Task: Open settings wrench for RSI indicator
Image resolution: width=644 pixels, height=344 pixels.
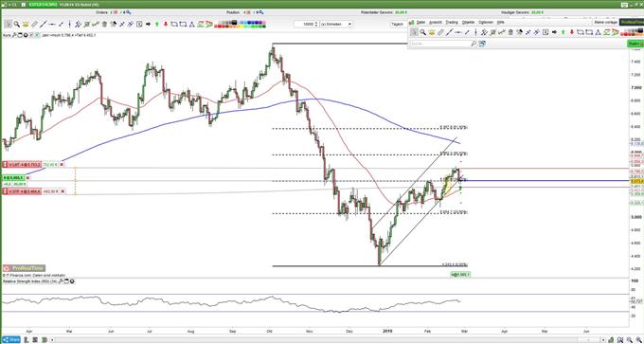Action: pyautogui.click(x=61, y=281)
